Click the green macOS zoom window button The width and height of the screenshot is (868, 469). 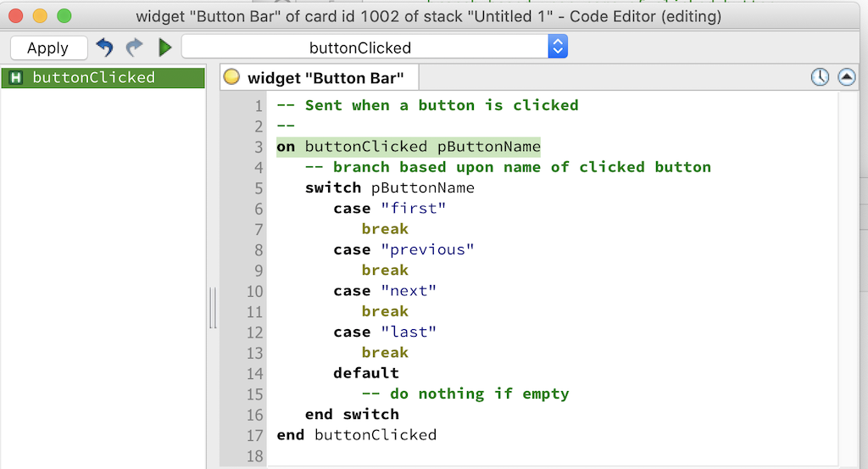pos(64,16)
